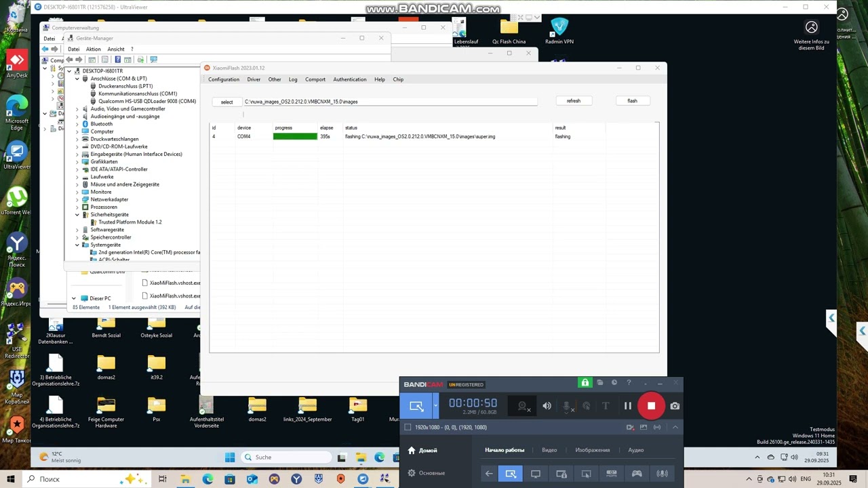Pause the Bandicam recording
Viewport: 868px width, 488px height.
628,406
